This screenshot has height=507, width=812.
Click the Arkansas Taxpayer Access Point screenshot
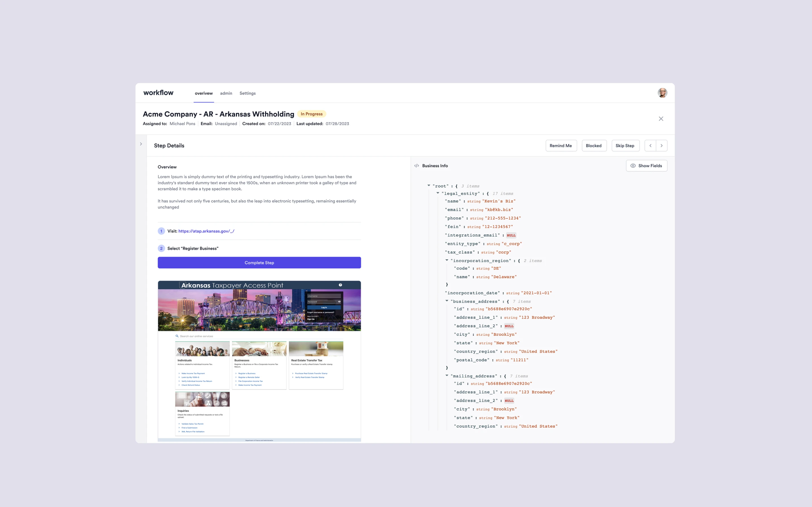tap(259, 361)
